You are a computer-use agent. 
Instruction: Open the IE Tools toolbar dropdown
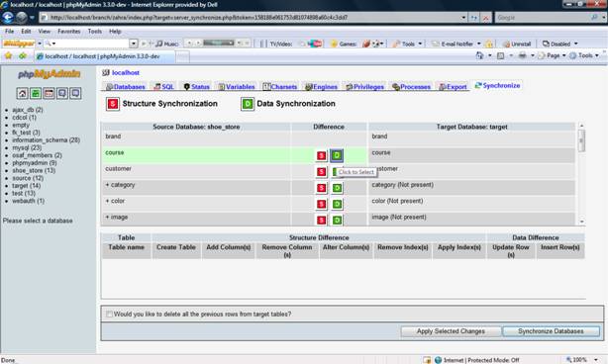585,55
